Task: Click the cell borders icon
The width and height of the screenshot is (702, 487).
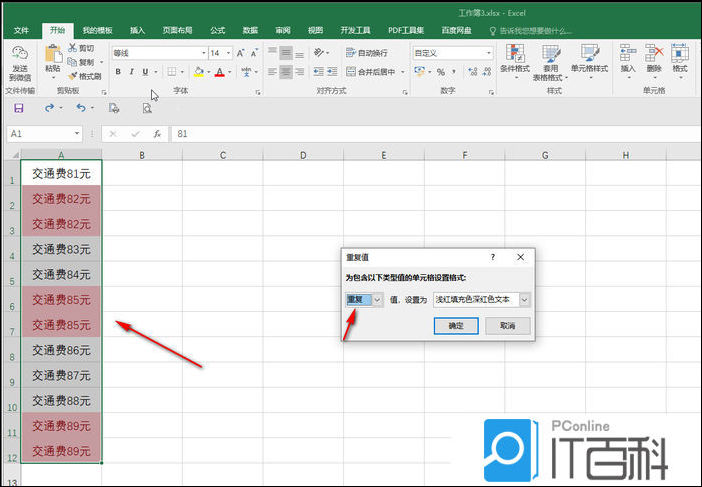Action: point(171,72)
